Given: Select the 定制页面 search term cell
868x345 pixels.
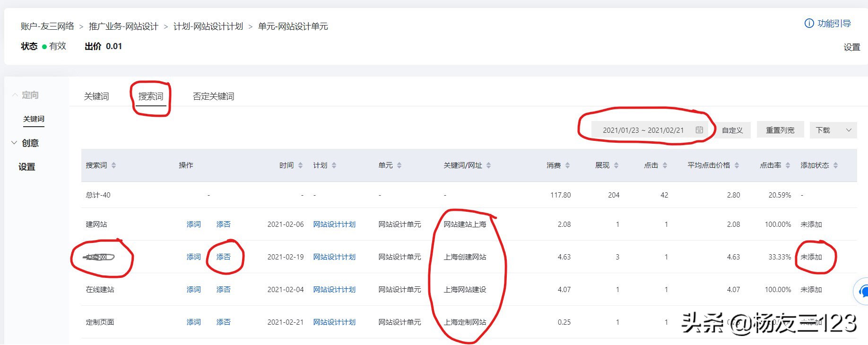Looking at the screenshot, I should (100, 322).
